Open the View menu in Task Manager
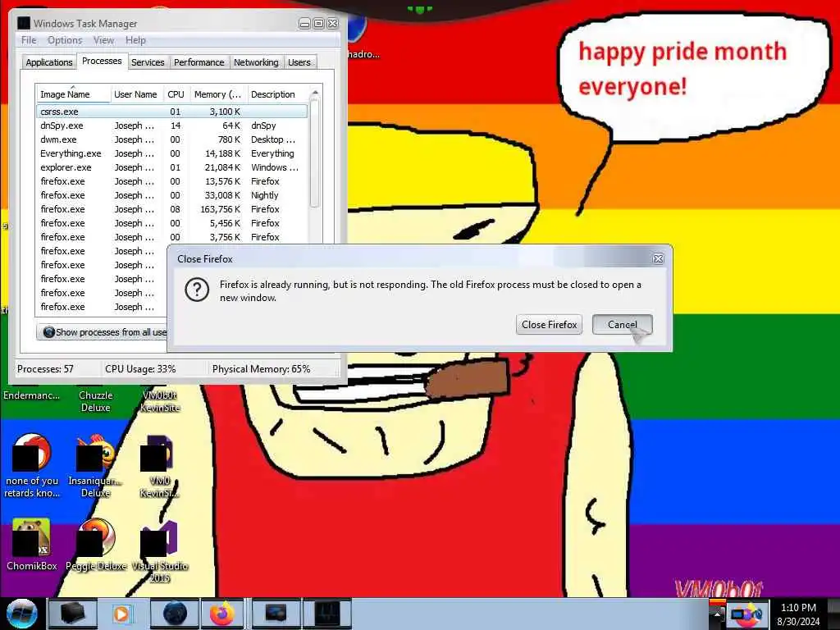Screen dimensions: 840x630 (104, 40)
